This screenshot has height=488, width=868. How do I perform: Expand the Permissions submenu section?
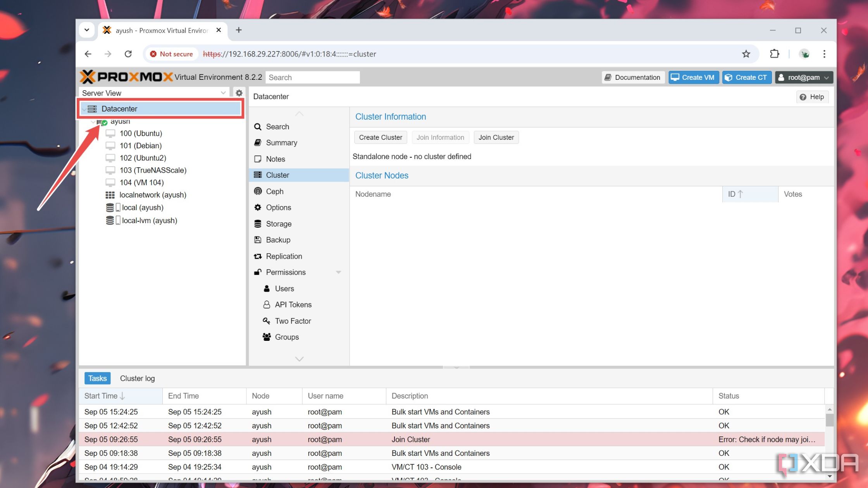point(339,272)
